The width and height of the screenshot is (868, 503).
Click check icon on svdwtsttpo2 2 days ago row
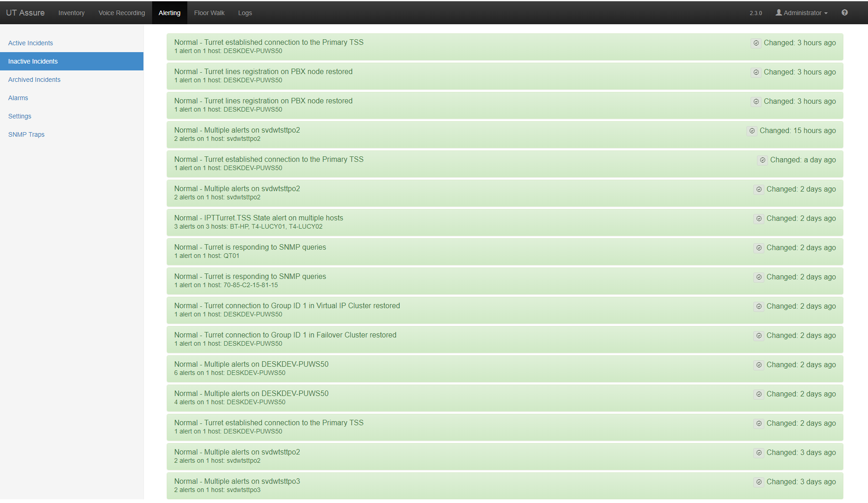click(x=759, y=189)
